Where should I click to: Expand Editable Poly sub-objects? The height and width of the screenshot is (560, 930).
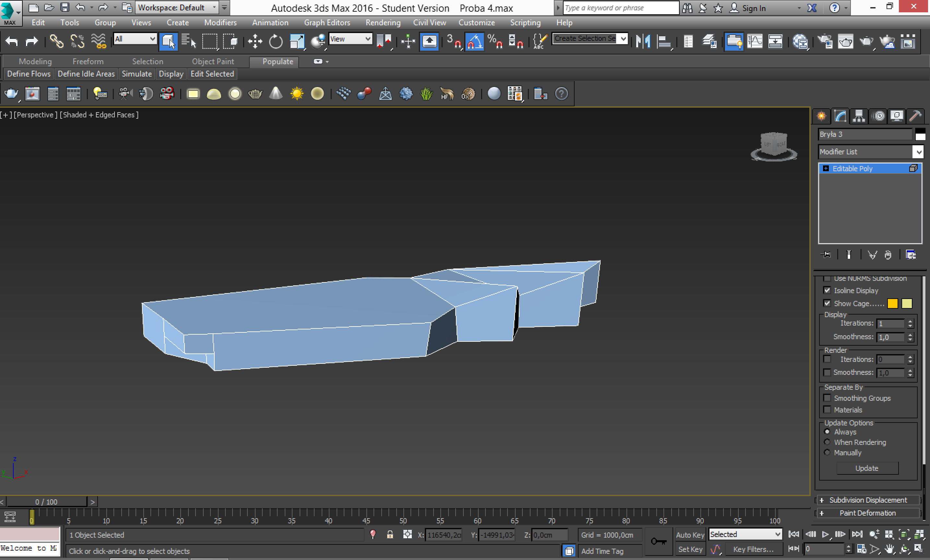tap(826, 168)
